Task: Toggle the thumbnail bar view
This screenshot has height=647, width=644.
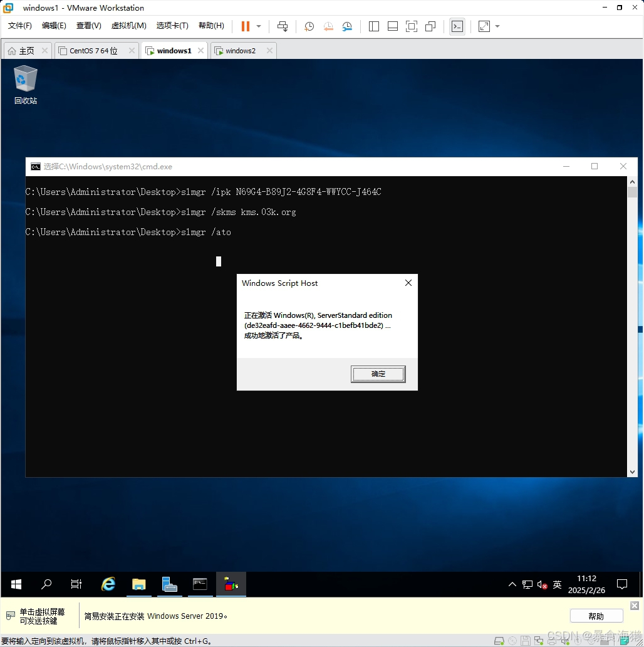Action: 393,26
